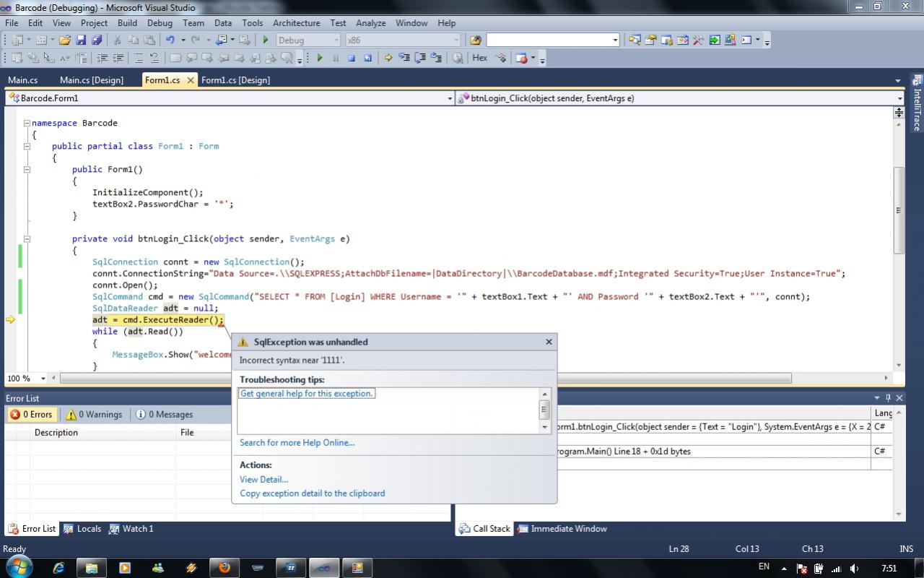Screen dimensions: 924x578
Task: Click the Breakpoints window icon
Action: [x=522, y=58]
